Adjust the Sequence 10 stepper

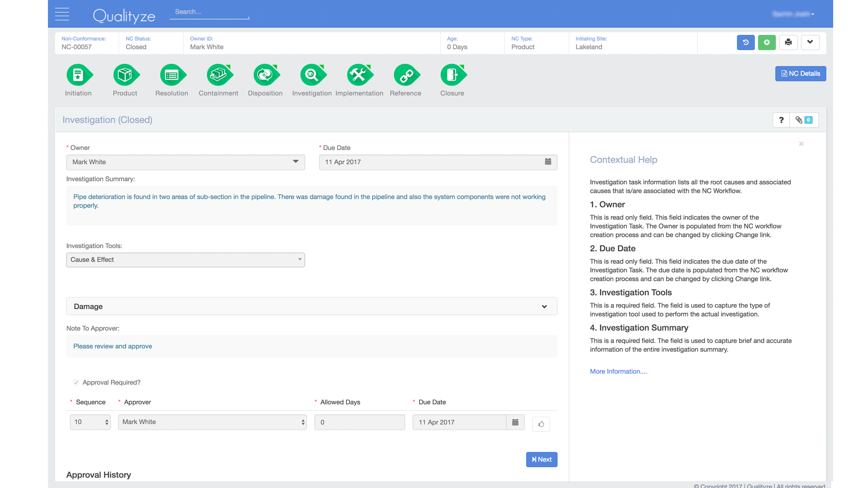pos(107,422)
